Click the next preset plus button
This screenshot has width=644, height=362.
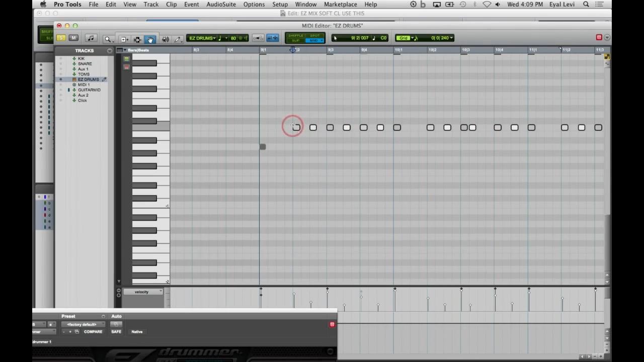pos(70,332)
